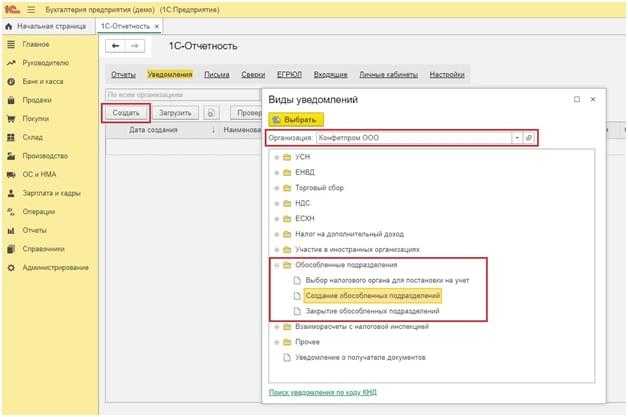This screenshot has width=628, height=417.
Task: Open Руководителю section in sidebar
Action: pos(45,62)
